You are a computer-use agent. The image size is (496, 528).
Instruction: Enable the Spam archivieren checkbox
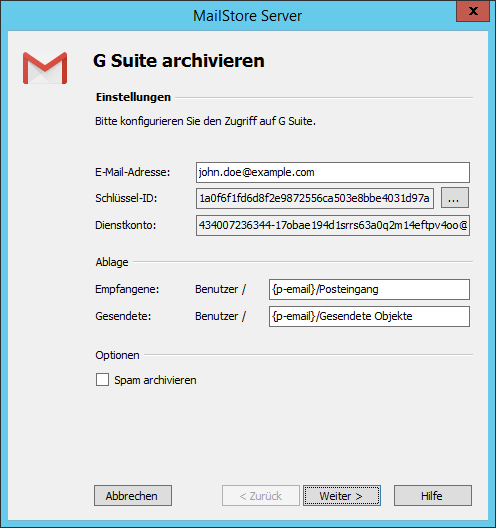(x=102, y=380)
